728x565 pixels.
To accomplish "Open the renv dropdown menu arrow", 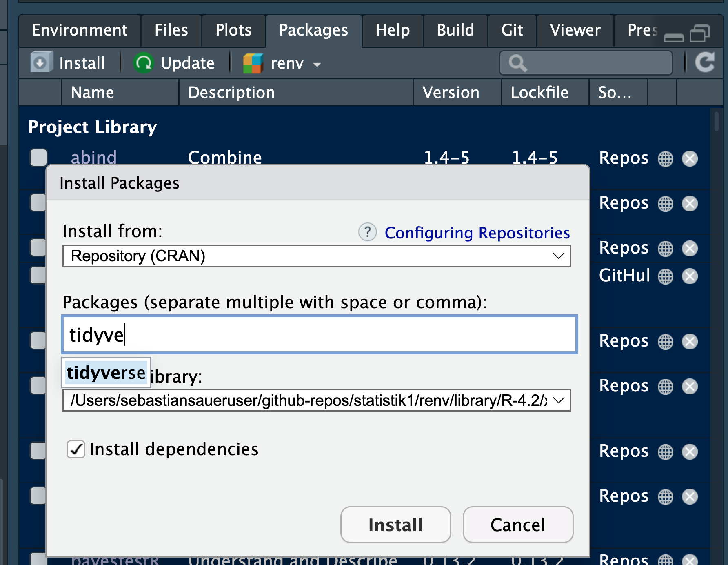I will [x=317, y=64].
